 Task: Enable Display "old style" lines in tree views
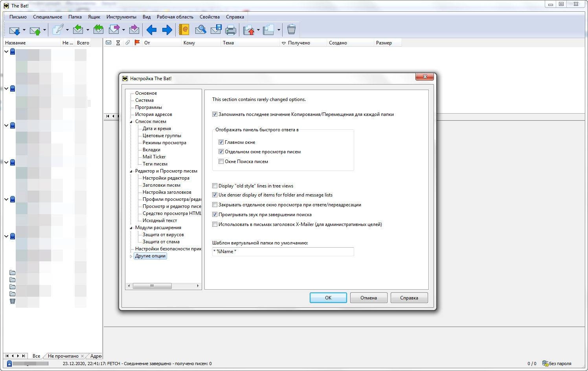215,186
